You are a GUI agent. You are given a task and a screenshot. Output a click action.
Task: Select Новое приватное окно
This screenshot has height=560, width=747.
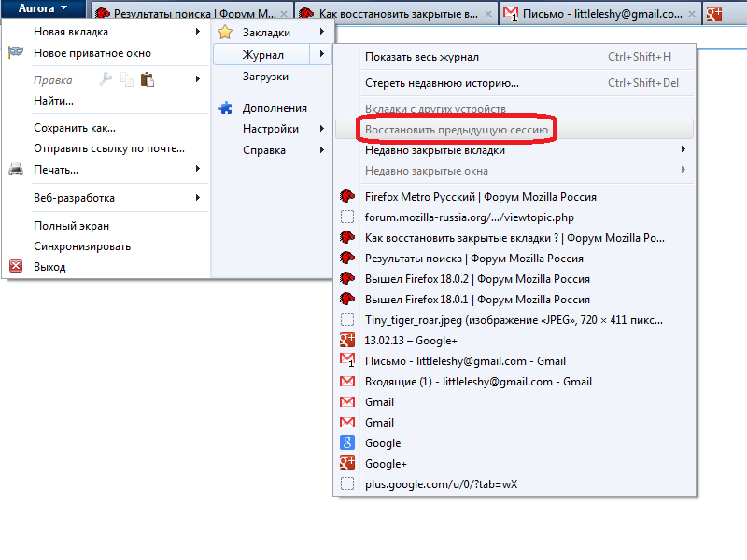point(92,53)
